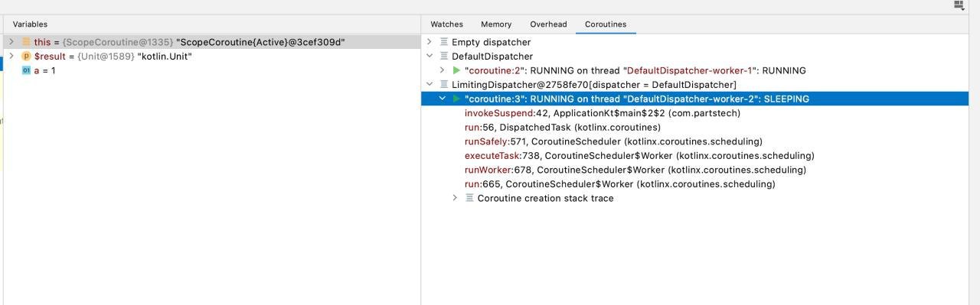Click the 'this' variable field icon

tap(26, 42)
